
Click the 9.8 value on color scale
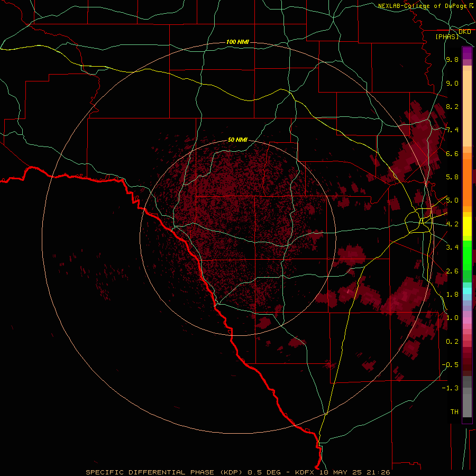[452, 59]
